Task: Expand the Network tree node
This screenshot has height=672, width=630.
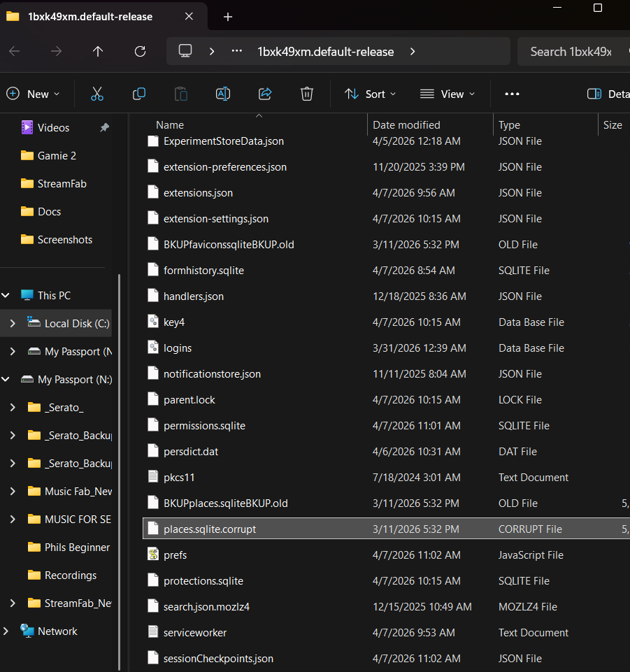Action: click(x=6, y=631)
